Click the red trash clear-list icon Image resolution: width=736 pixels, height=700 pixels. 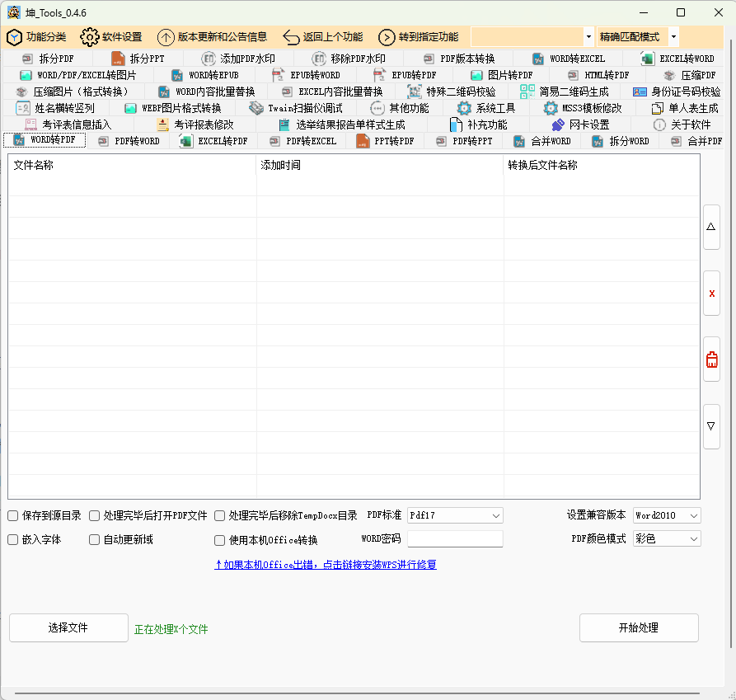711,359
